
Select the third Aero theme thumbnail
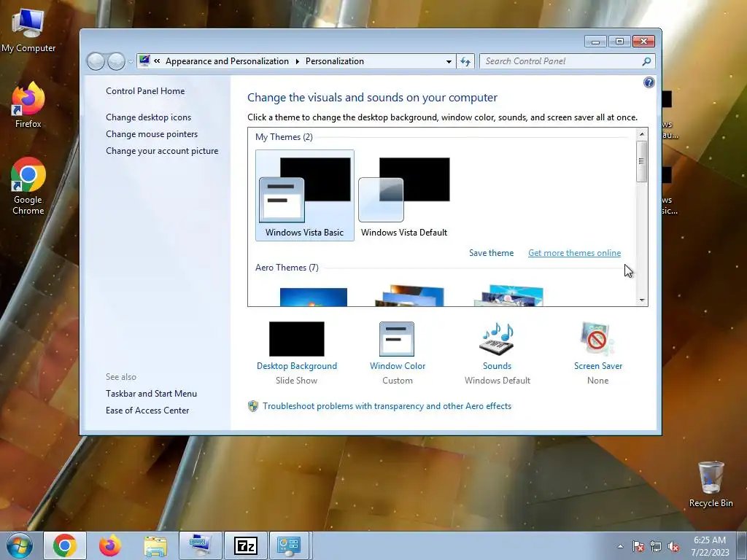508,296
